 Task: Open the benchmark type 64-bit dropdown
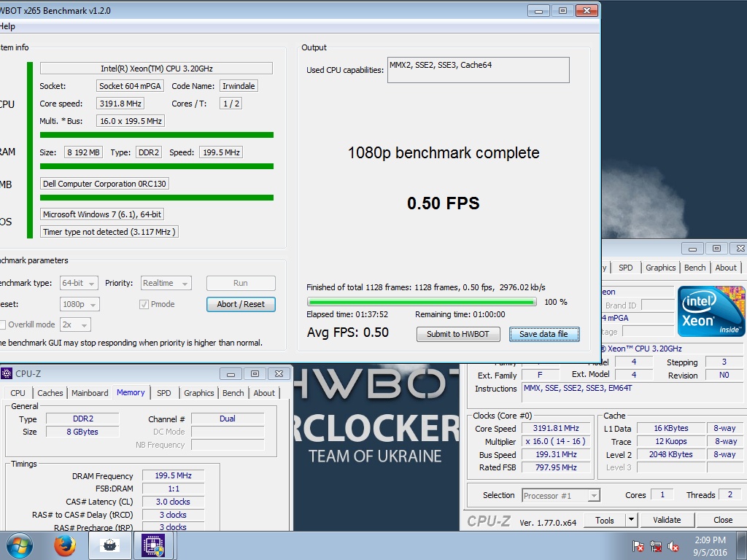[x=79, y=284]
